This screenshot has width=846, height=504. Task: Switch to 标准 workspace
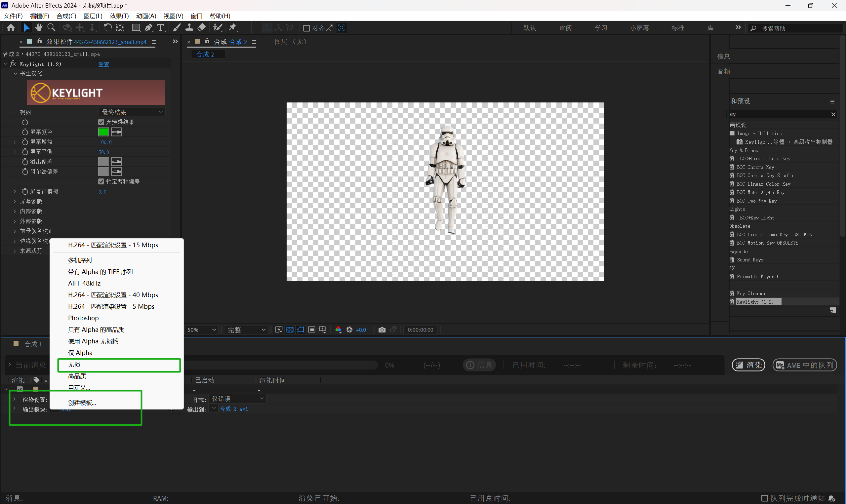tap(677, 28)
